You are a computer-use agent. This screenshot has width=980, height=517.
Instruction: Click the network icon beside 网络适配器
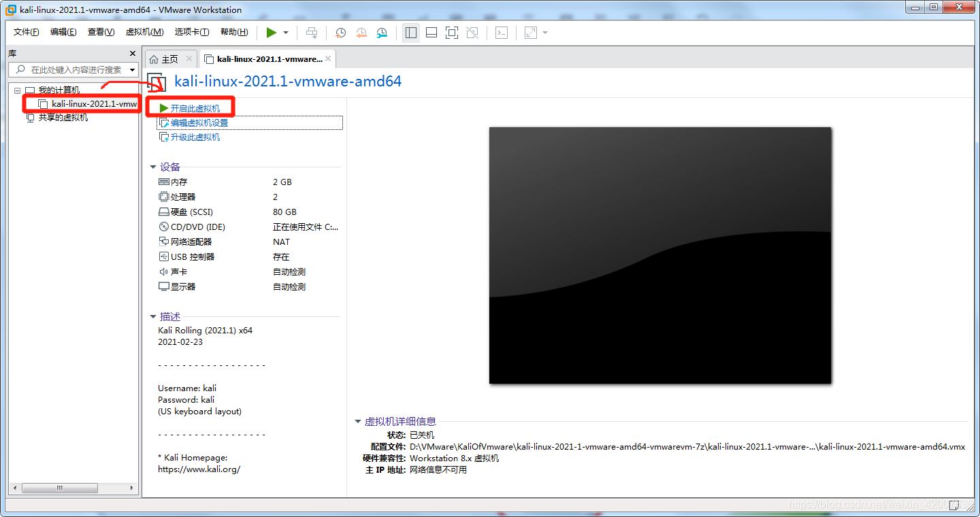coord(163,241)
